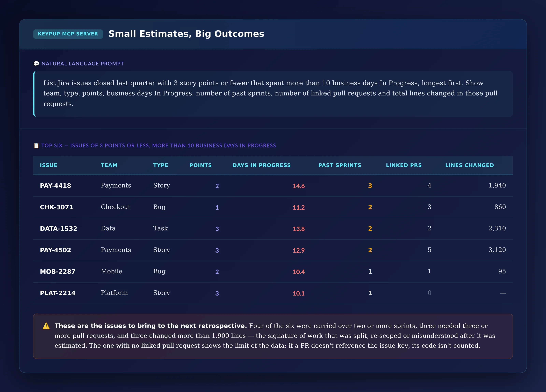
Task: Click the speech bubble icon beside Natural Language Prompt
Action: coord(36,64)
